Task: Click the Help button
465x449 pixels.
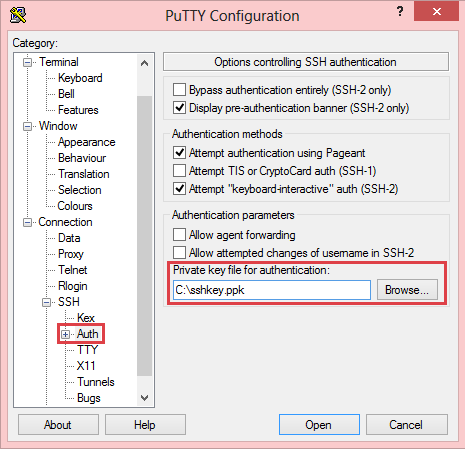Action: click(145, 425)
